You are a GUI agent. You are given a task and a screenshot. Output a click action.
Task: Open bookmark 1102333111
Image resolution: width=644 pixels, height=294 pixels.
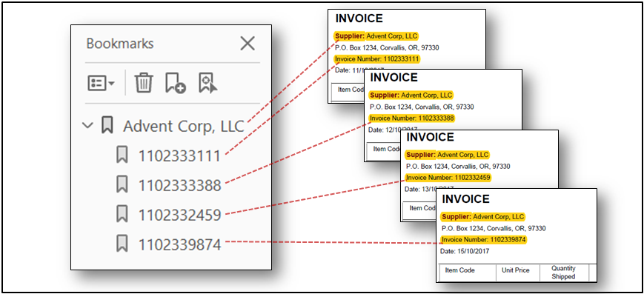point(179,156)
